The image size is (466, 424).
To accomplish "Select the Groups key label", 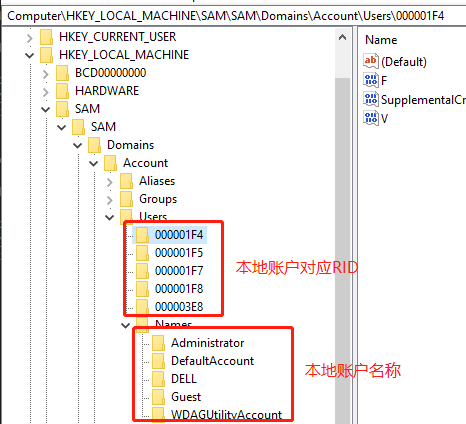I will (x=158, y=199).
